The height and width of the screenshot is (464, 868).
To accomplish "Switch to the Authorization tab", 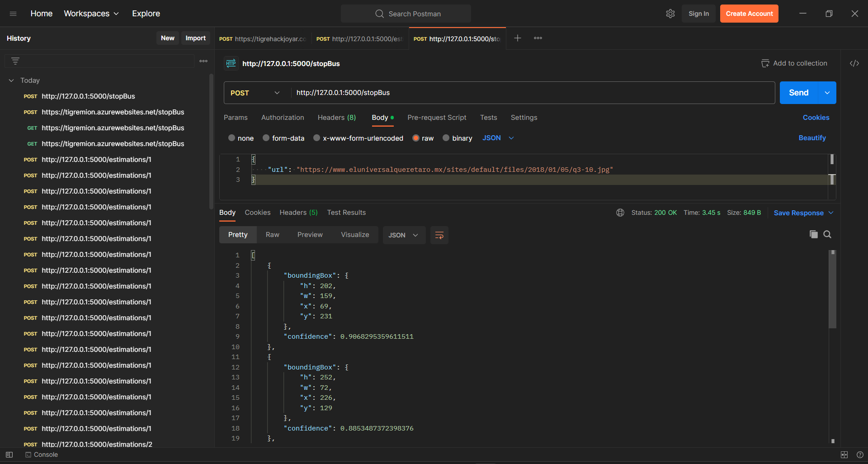I will coord(283,118).
